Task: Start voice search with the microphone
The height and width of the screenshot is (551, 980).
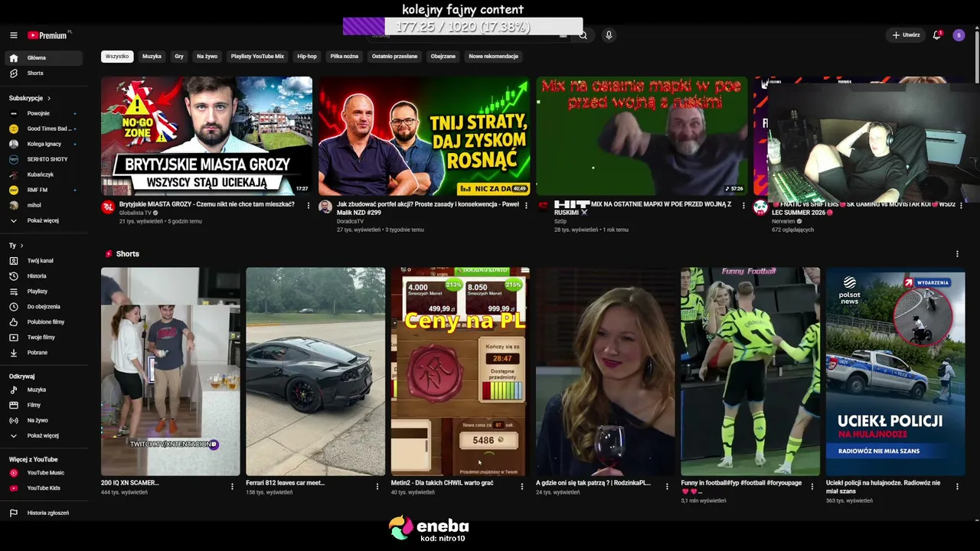Action: click(x=609, y=35)
